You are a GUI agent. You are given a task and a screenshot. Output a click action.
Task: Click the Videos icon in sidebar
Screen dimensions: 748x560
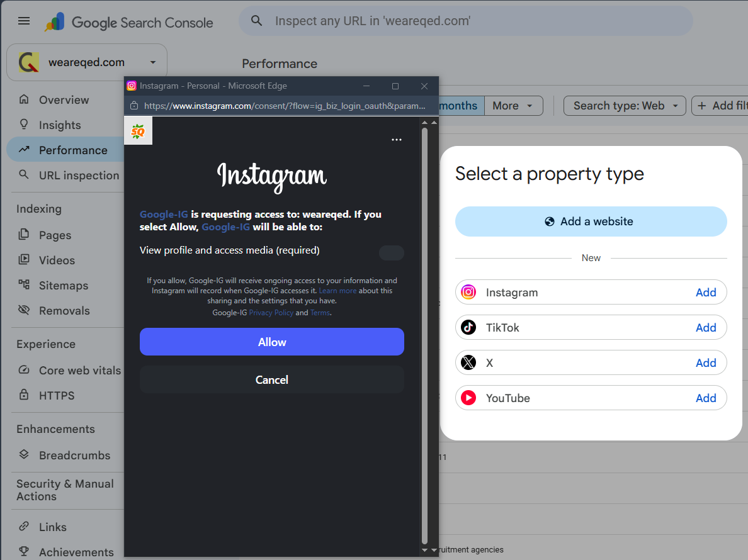[24, 260]
